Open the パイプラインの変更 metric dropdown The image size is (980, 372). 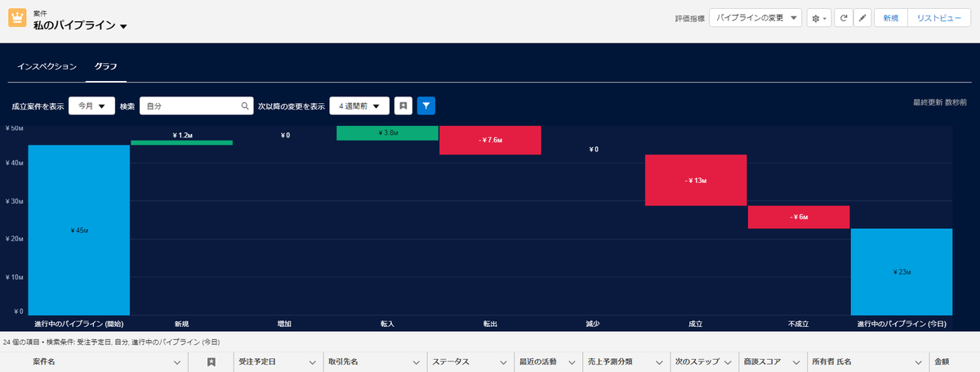755,17
